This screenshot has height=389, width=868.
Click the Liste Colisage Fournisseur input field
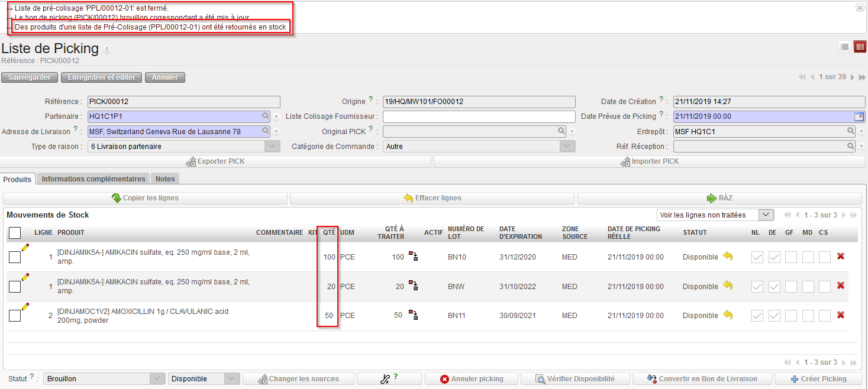click(x=479, y=116)
